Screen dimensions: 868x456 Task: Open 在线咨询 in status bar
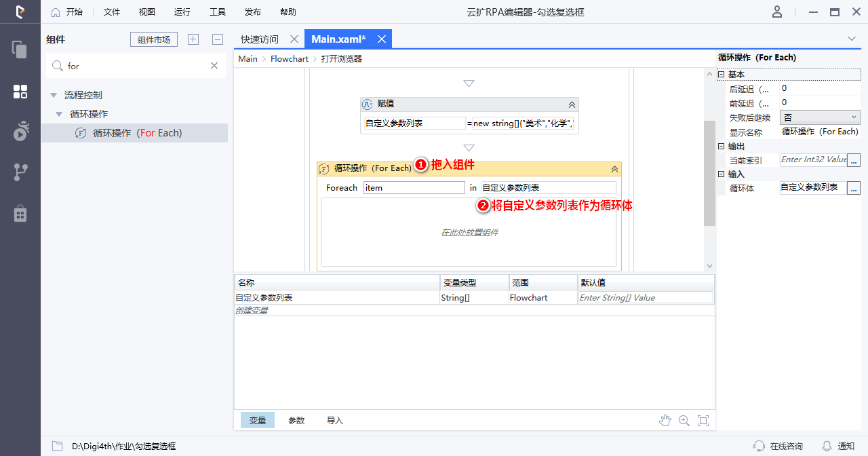[778, 446]
